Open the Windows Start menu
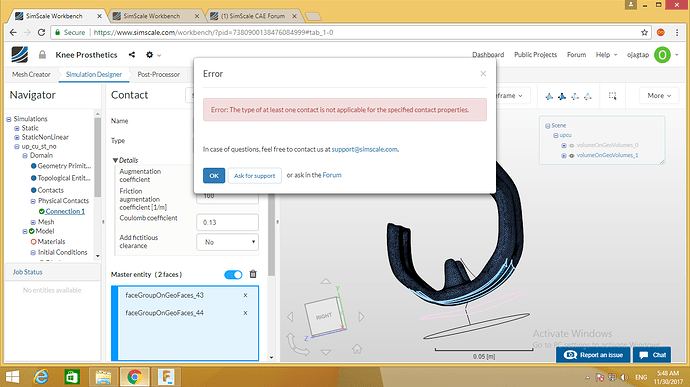Screen dimensions: 690x387 [12, 377]
